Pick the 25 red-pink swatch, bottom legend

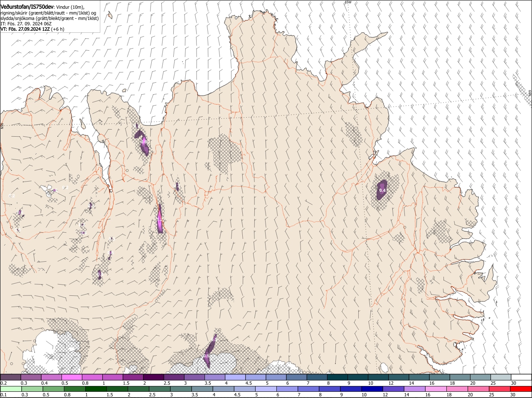500,389
